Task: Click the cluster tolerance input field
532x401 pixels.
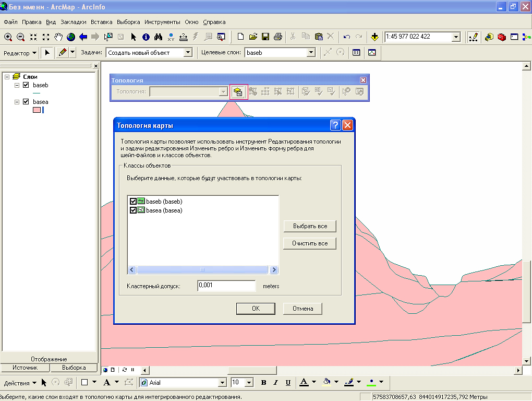Action: tap(226, 286)
